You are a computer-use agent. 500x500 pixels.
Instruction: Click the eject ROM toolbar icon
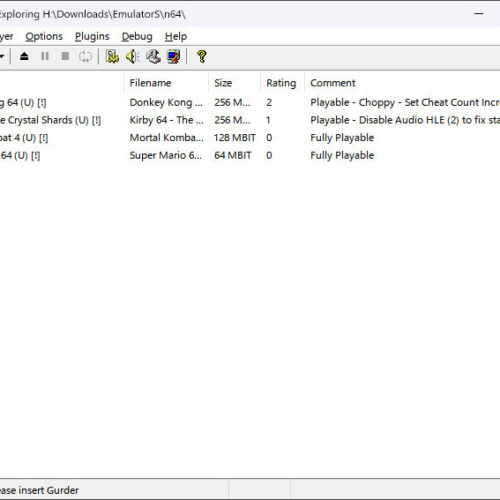[24, 56]
